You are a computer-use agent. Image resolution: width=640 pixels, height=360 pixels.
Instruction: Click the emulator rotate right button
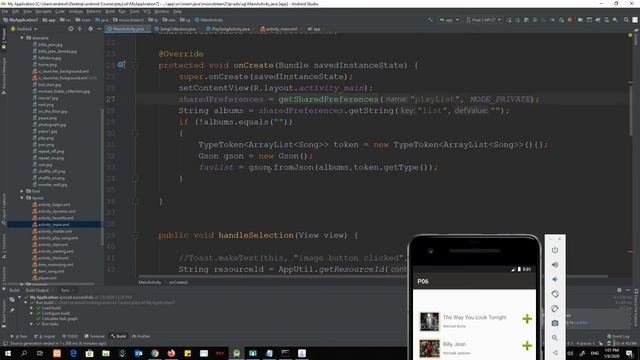[x=555, y=309]
